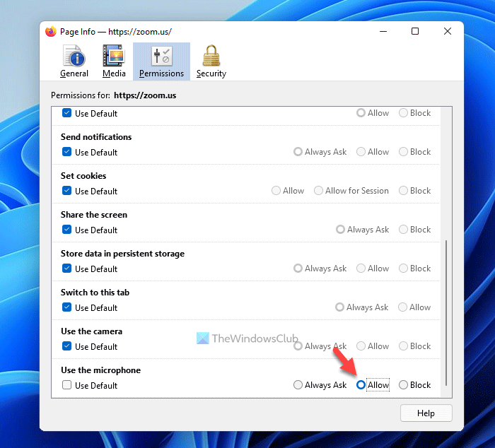Switch to the Media tab label
The height and width of the screenshot is (448, 495).
[x=114, y=73]
